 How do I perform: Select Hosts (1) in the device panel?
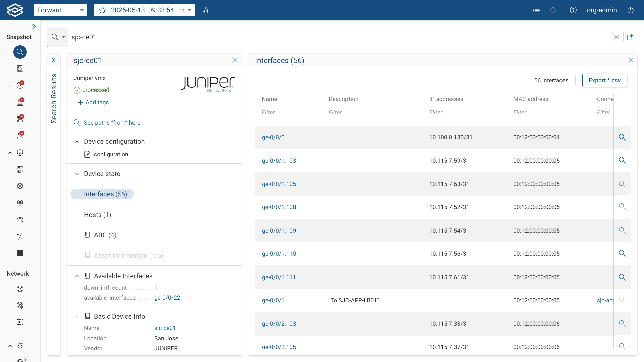(97, 215)
